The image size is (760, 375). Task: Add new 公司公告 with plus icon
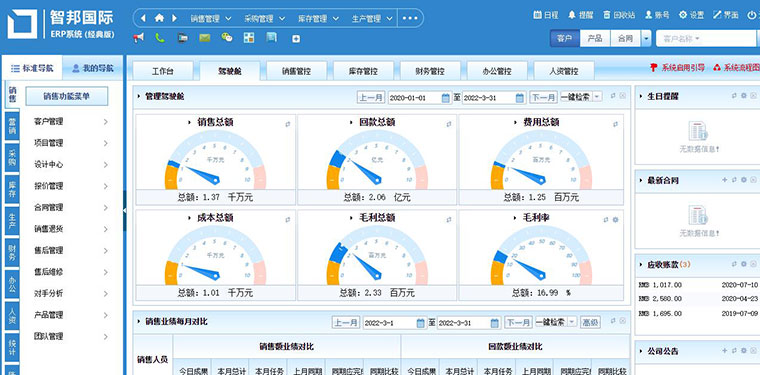(725, 350)
